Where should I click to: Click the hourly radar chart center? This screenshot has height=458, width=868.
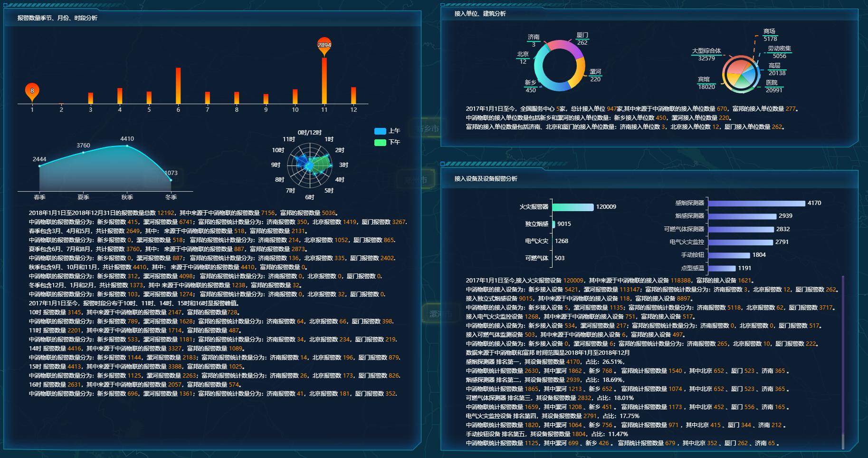(310, 166)
